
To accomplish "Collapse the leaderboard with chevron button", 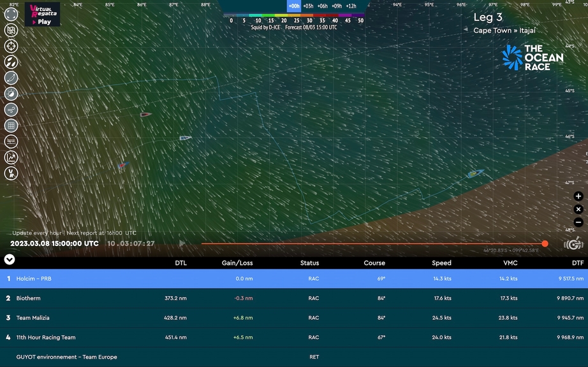I will pos(10,259).
